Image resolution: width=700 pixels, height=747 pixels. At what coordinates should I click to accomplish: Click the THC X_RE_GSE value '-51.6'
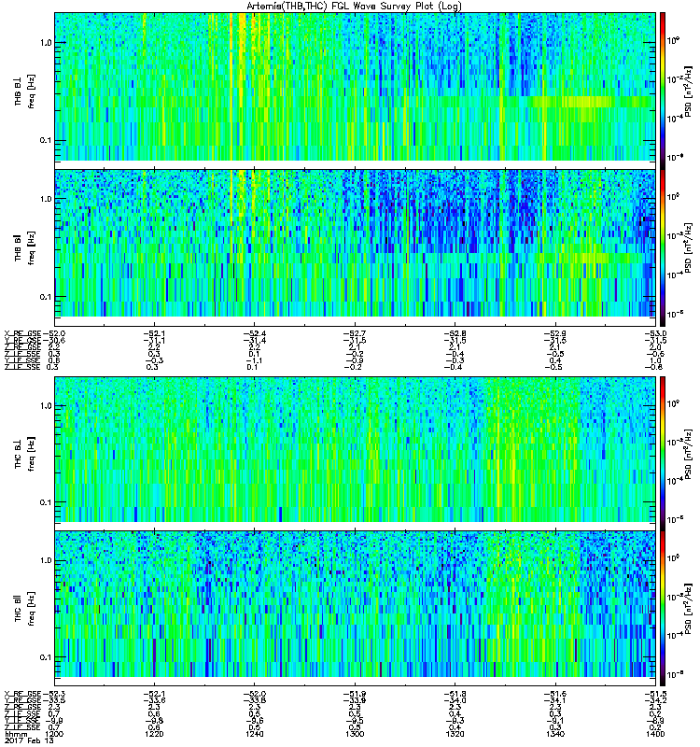[x=554, y=694]
